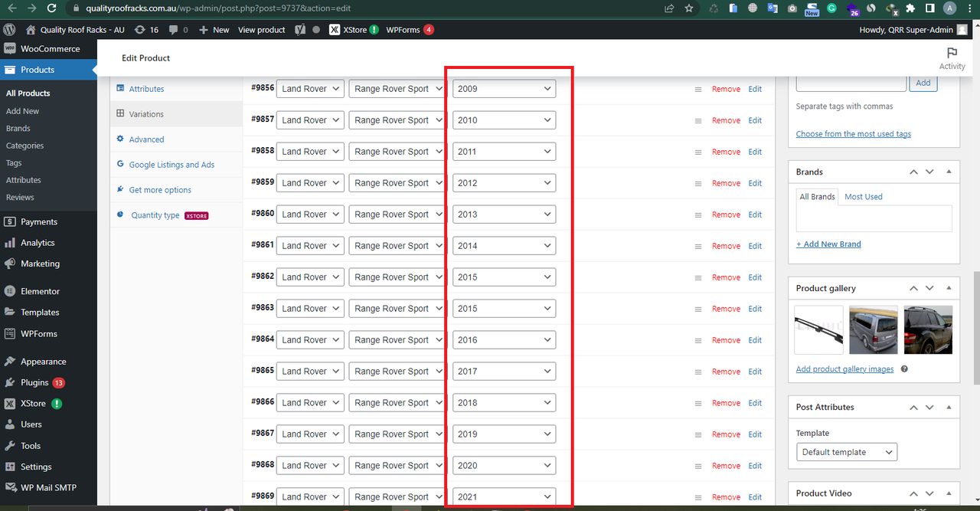Edit variation #9857
The height and width of the screenshot is (511, 980).
[755, 121]
